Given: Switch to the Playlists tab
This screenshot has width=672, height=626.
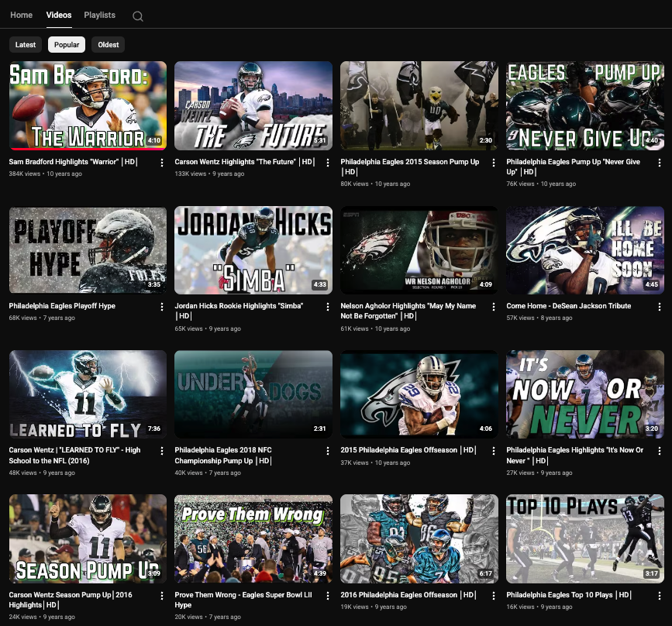Looking at the screenshot, I should pos(99,15).
